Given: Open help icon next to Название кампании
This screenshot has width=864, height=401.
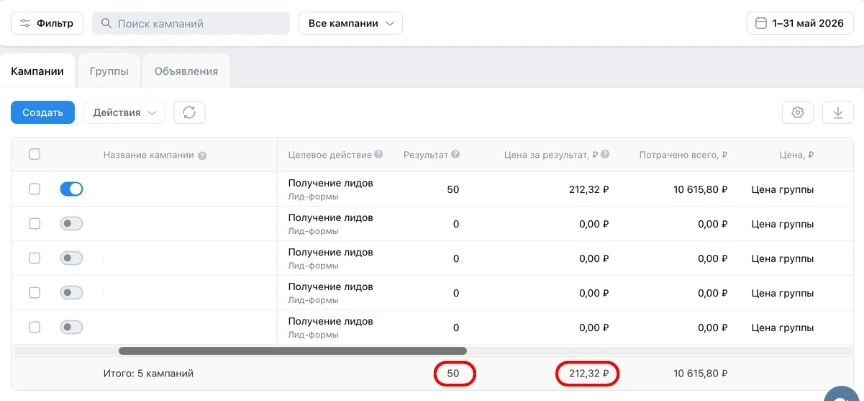Looking at the screenshot, I should [x=202, y=156].
